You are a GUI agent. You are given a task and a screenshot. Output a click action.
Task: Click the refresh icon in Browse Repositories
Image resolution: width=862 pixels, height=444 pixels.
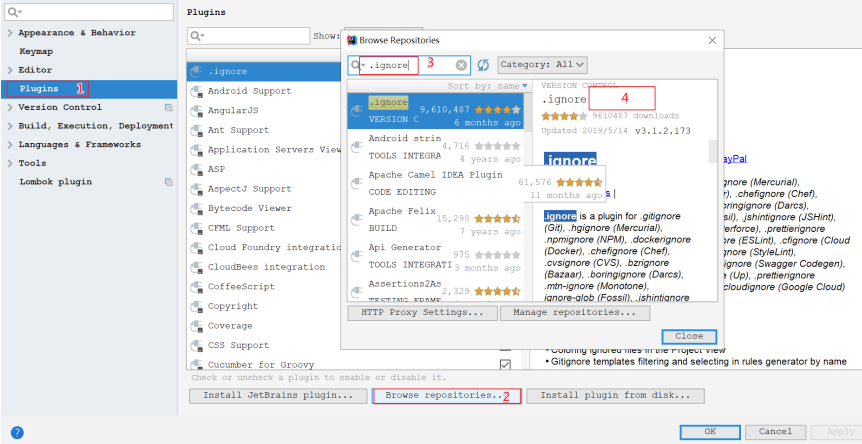tap(483, 65)
